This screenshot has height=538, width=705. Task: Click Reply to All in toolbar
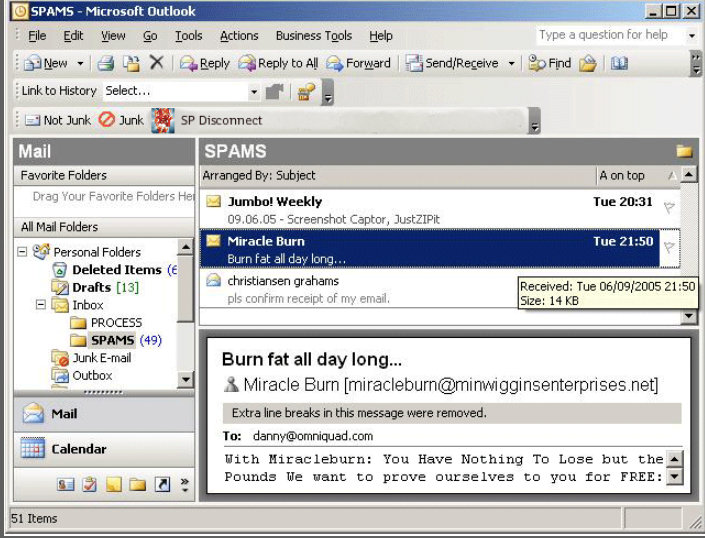278,63
